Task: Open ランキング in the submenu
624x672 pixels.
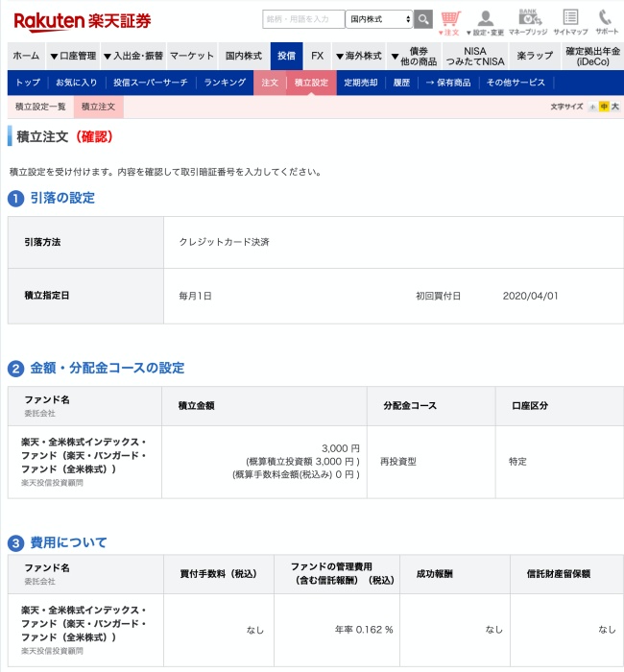Action: click(225, 83)
